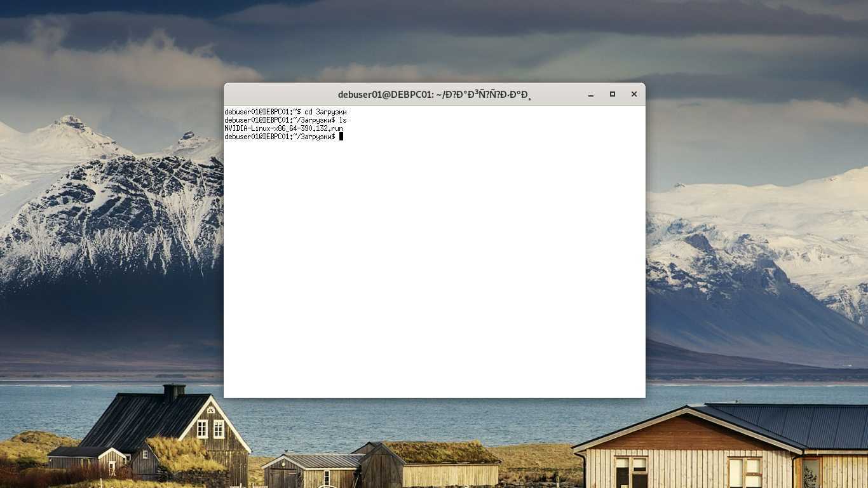Select the NVIDIA-Linux-x86_64-390.132.run file name

point(283,128)
